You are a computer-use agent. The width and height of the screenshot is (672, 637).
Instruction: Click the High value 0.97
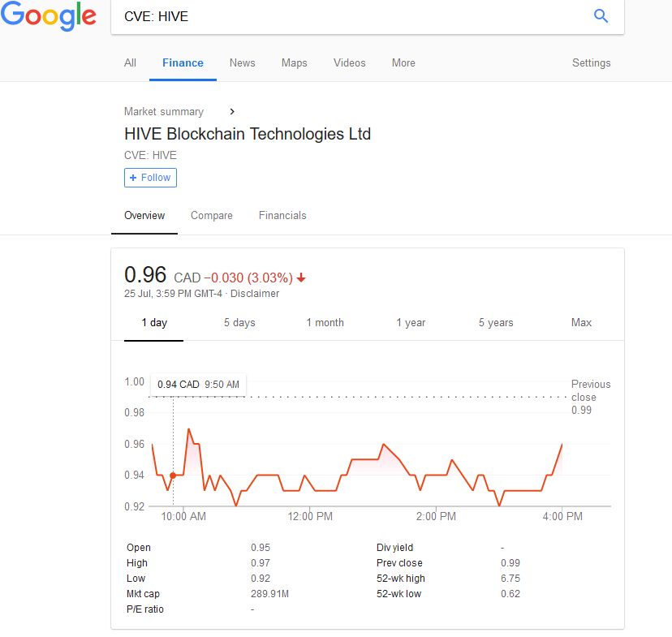pos(261,563)
